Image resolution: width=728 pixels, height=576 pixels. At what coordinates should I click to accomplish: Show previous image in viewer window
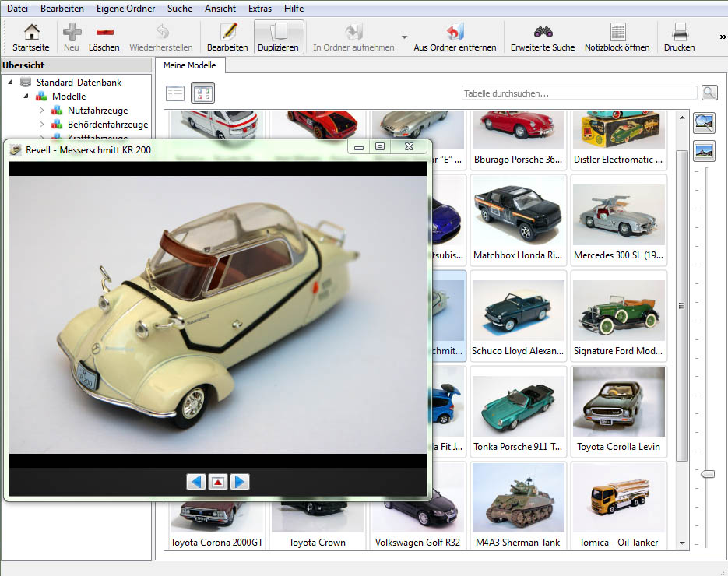pos(196,482)
